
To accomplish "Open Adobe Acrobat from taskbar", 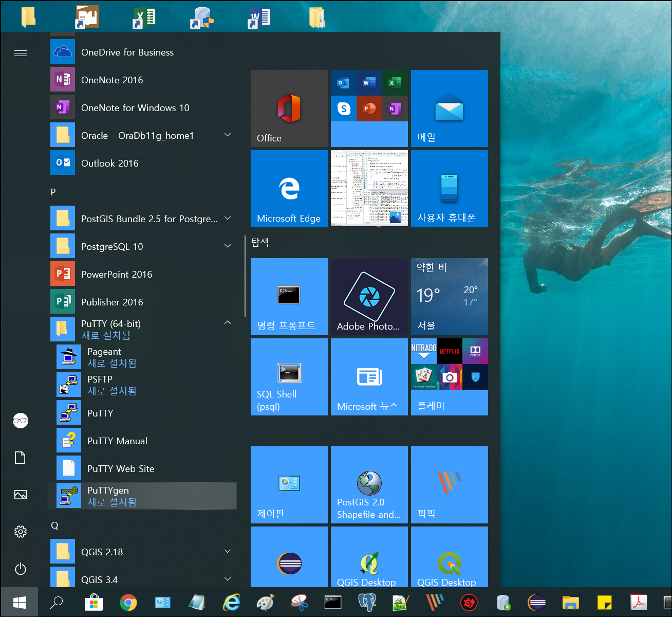I will (x=639, y=602).
